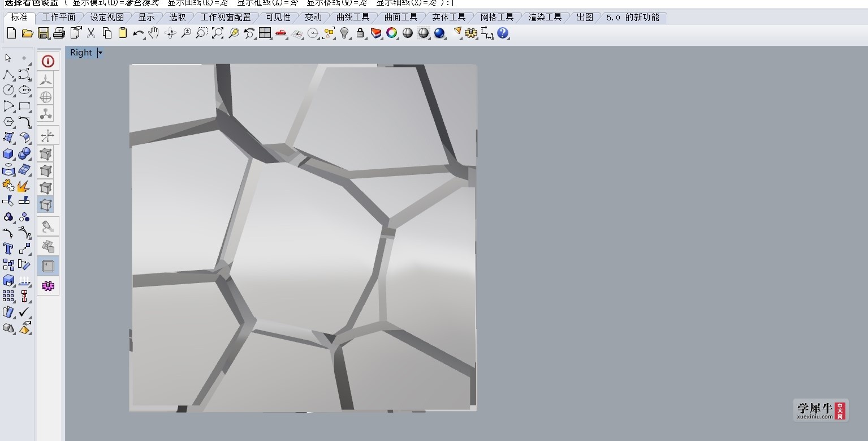Switch to four viewports layout icon

(x=265, y=33)
